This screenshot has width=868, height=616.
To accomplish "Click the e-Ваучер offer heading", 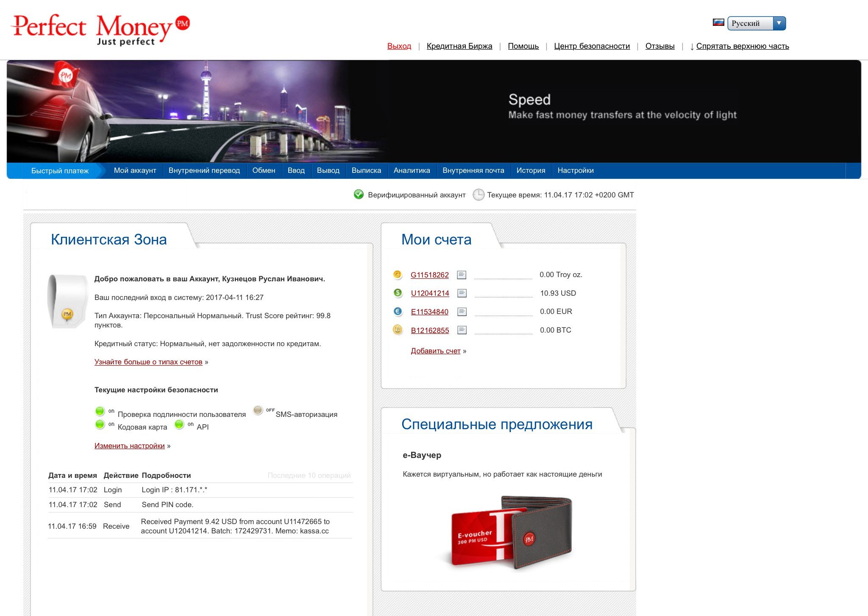I will 422,455.
